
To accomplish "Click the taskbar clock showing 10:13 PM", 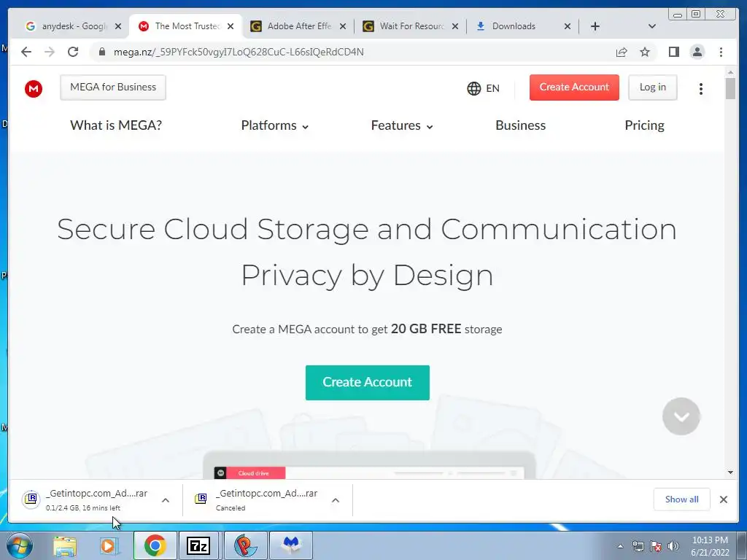I will coord(710,546).
